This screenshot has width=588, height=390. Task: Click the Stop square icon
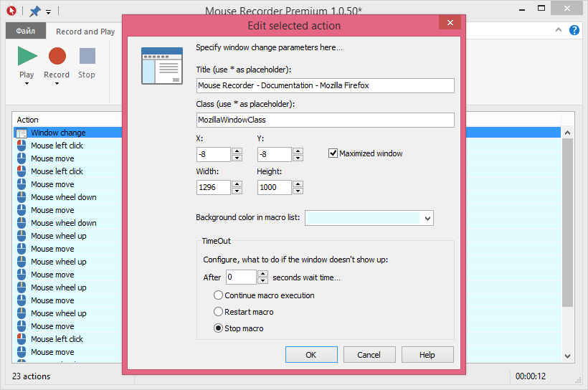[x=87, y=56]
